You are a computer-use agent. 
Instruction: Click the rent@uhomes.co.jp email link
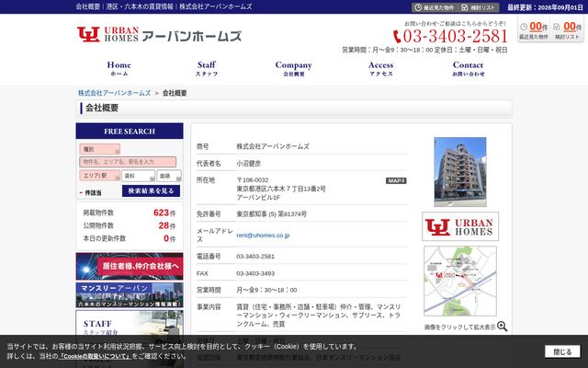pyautogui.click(x=263, y=236)
